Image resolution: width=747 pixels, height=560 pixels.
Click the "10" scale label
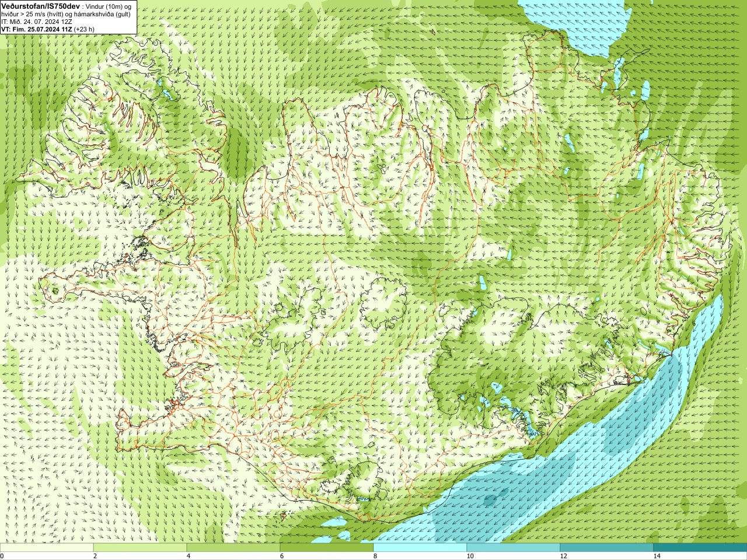click(x=470, y=556)
